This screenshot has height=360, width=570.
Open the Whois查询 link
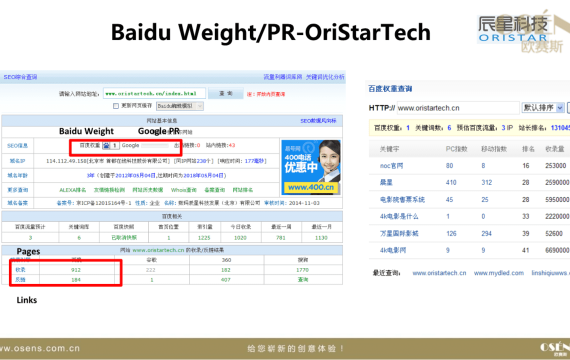tap(184, 190)
